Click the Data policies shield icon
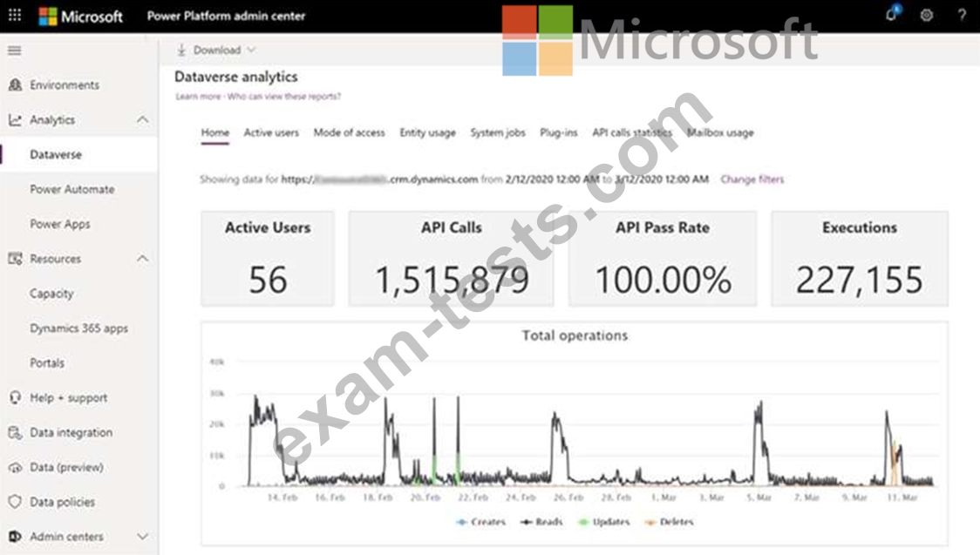This screenshot has height=555, width=980. pos(15,502)
